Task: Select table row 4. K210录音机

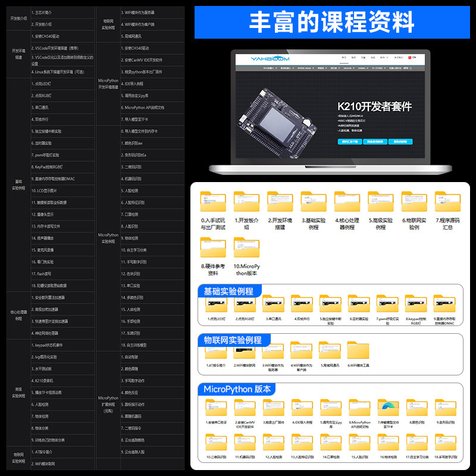Action: tap(62, 381)
